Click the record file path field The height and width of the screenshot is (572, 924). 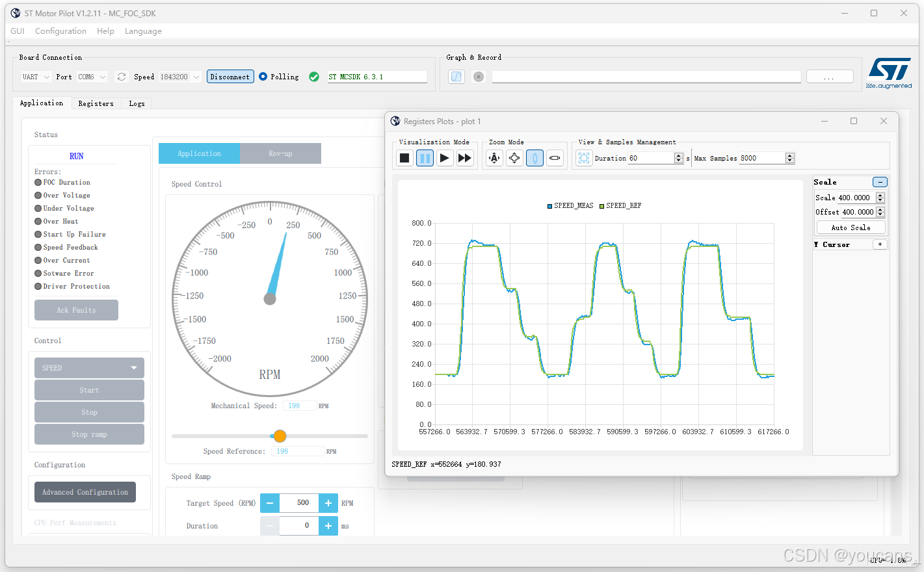tap(646, 77)
